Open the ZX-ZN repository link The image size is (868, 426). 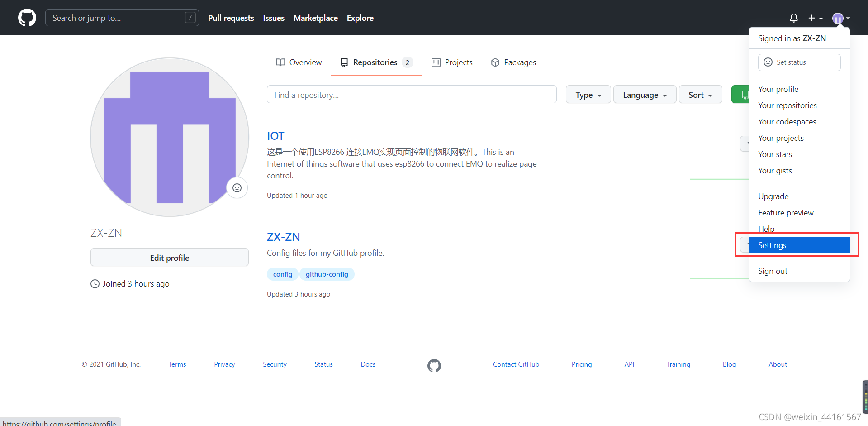coord(283,237)
